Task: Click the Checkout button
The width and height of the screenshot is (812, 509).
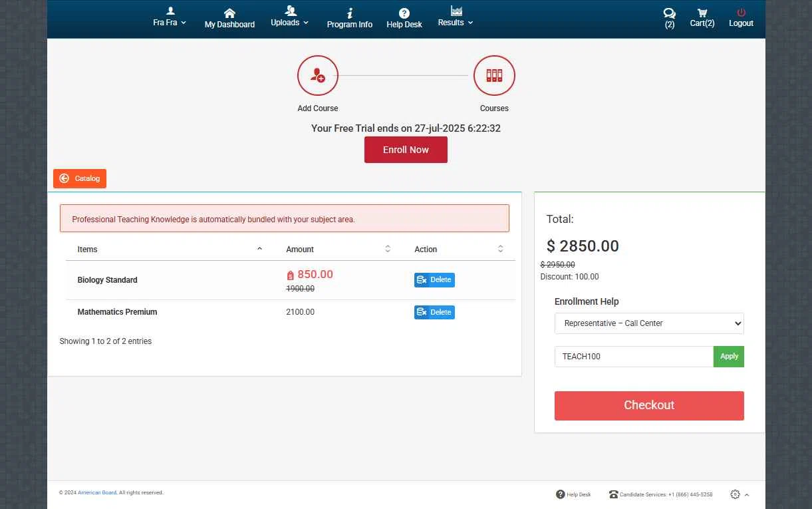Action: tap(649, 405)
